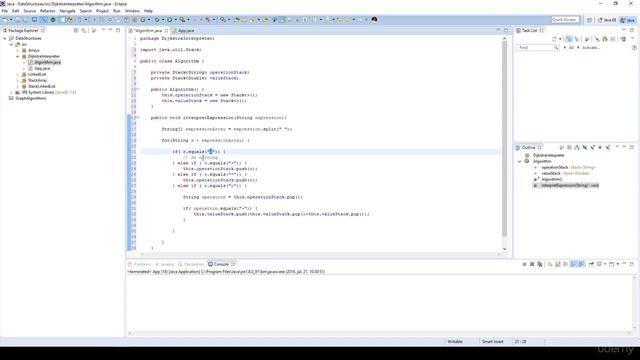Viewport: 640px width, 360px height.
Task: Toggle Link with Editor in Package Explorer
Action: coord(84,30)
